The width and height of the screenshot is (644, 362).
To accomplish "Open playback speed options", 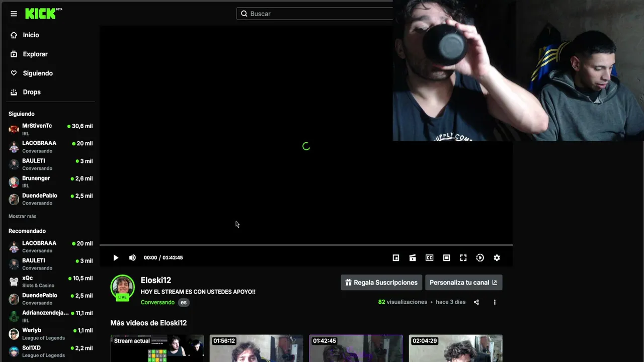I will (x=480, y=258).
